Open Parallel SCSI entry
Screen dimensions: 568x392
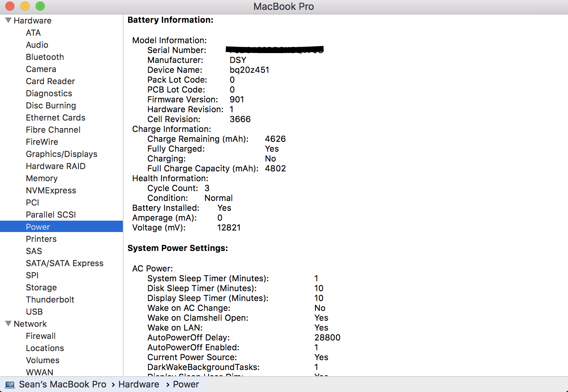point(51,215)
